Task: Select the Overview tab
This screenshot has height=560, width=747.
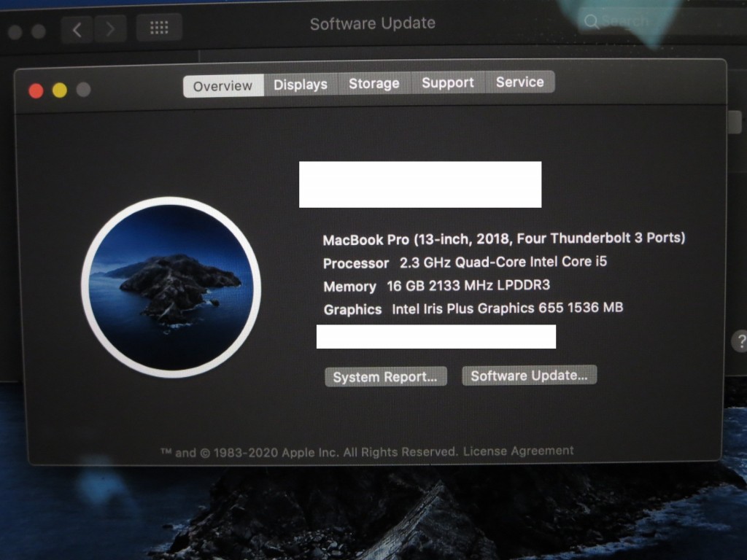Action: pos(223,86)
